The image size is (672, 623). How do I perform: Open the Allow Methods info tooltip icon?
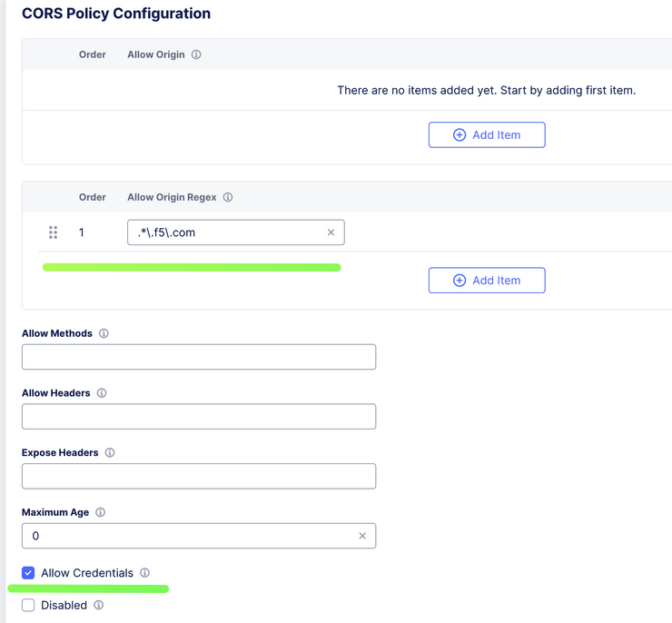point(104,333)
